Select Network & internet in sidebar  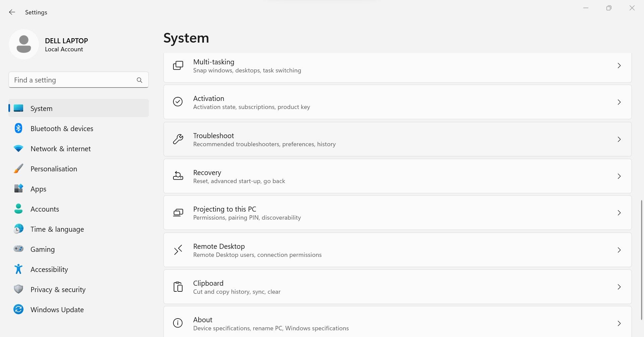click(x=60, y=149)
